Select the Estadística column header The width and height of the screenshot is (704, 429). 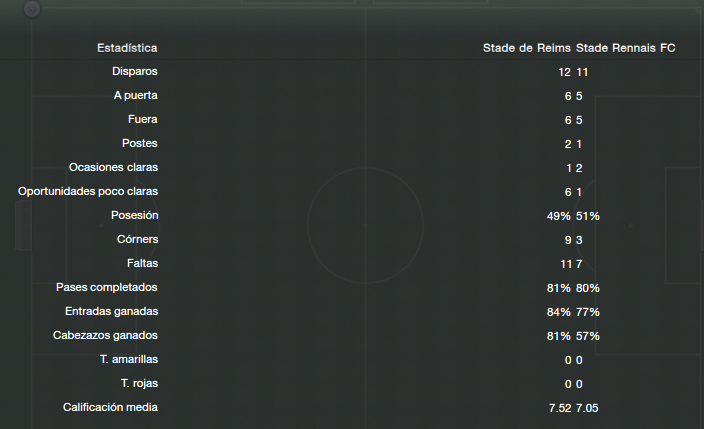(x=127, y=48)
